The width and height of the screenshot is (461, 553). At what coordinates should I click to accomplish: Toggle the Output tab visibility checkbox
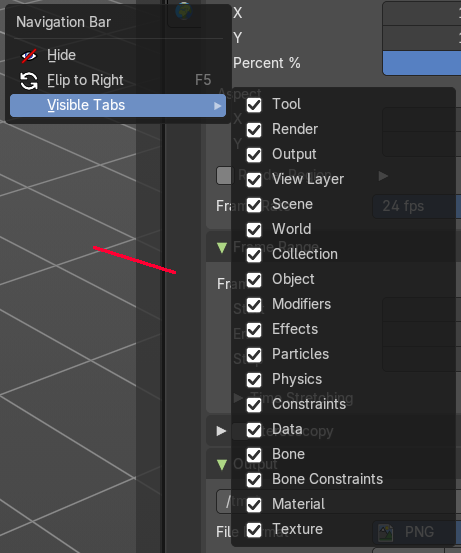point(254,155)
